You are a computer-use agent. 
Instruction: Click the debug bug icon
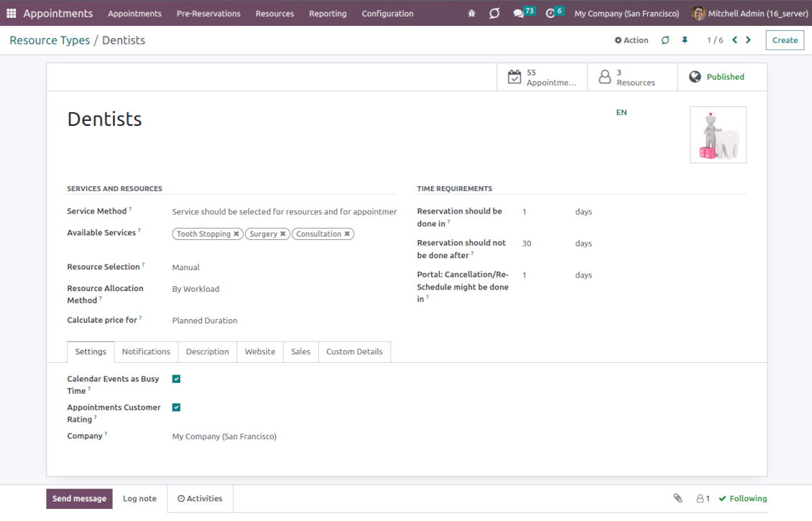point(471,14)
